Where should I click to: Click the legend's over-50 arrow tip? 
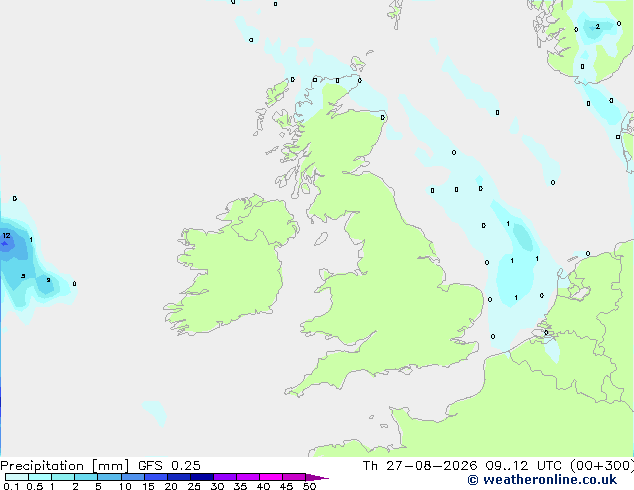coord(317,477)
